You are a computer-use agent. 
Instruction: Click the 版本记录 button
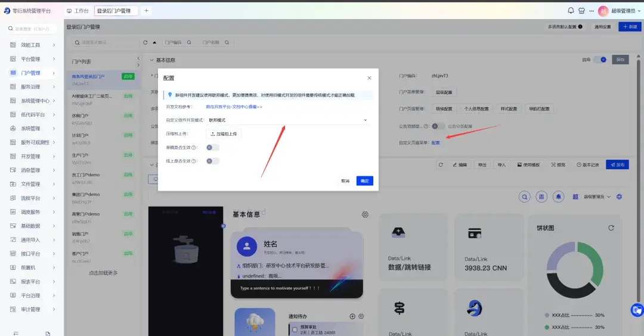tap(588, 164)
